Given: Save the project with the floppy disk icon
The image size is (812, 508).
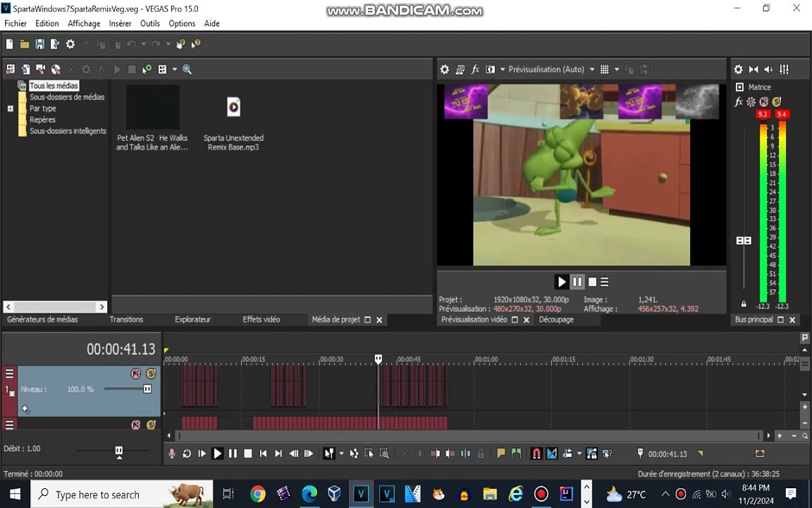Looking at the screenshot, I should [39, 44].
